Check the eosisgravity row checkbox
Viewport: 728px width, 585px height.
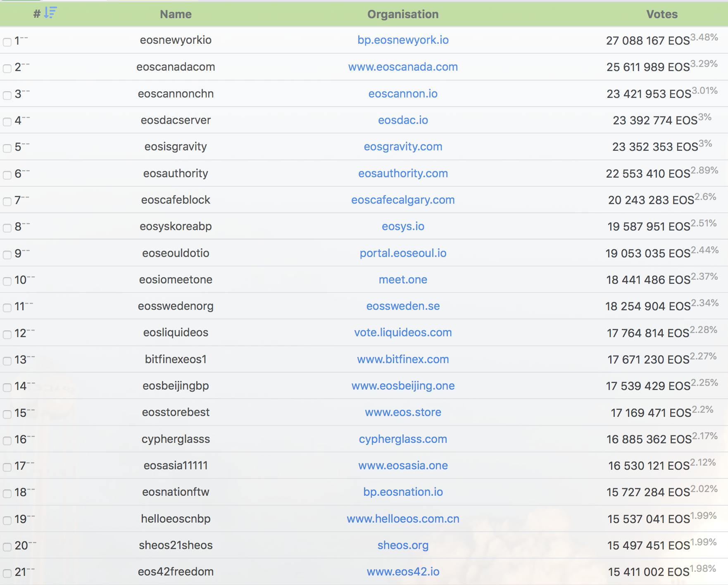7,148
